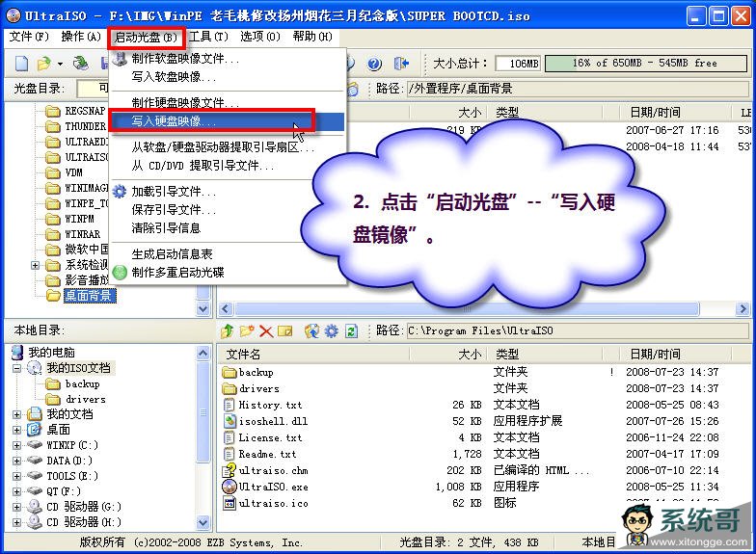Expand the WINXP (C:) drive node
The image size is (756, 554).
coord(17,445)
